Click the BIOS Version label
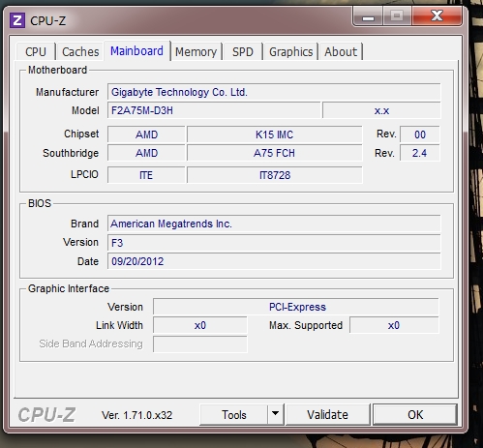This screenshot has width=483, height=448. [80, 242]
